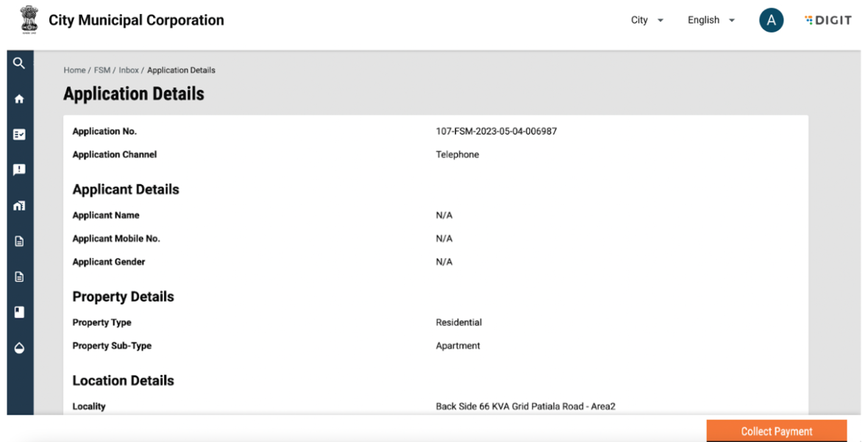The width and height of the screenshot is (868, 442).
Task: Open the Inbox breadcrumb link
Action: click(129, 71)
